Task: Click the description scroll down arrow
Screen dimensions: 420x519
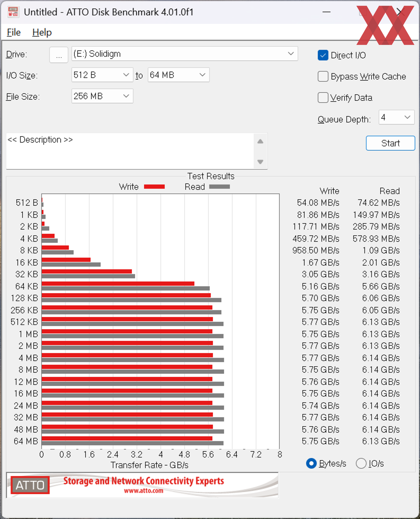Action: click(260, 162)
